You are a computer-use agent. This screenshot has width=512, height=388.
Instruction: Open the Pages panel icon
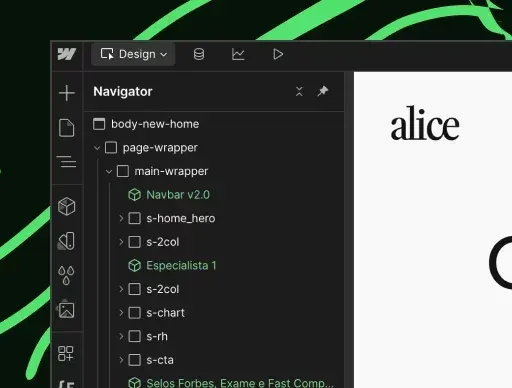pyautogui.click(x=67, y=128)
